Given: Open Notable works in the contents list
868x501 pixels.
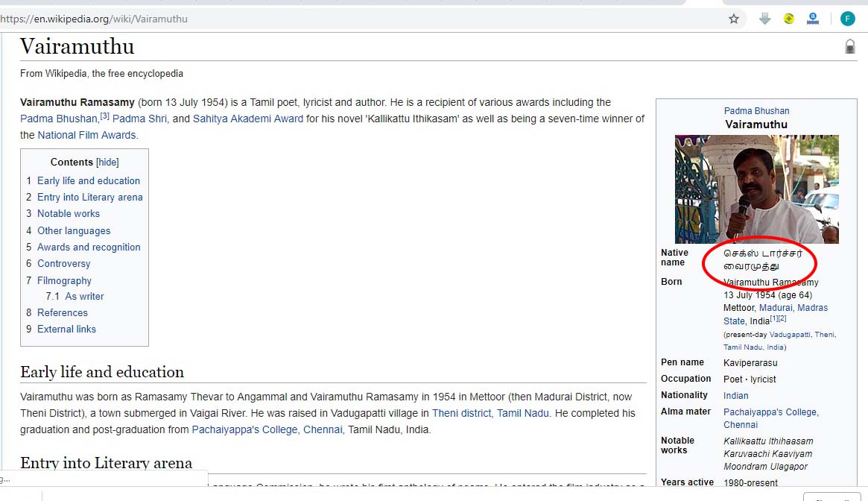Looking at the screenshot, I should pyautogui.click(x=69, y=213).
